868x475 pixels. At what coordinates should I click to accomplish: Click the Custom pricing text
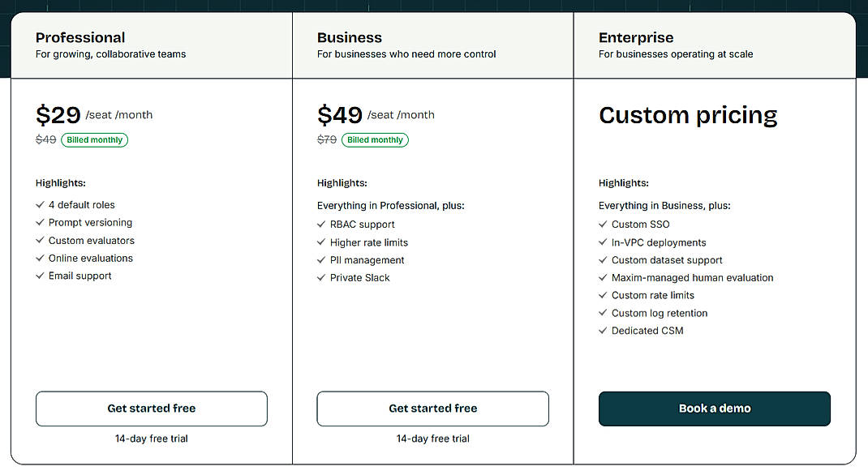pyautogui.click(x=688, y=116)
